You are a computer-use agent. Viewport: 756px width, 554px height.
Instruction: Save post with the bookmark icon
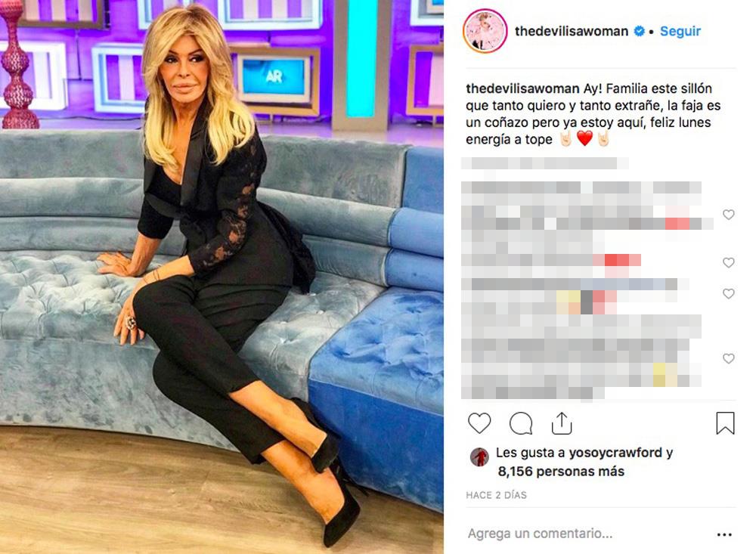point(725,422)
